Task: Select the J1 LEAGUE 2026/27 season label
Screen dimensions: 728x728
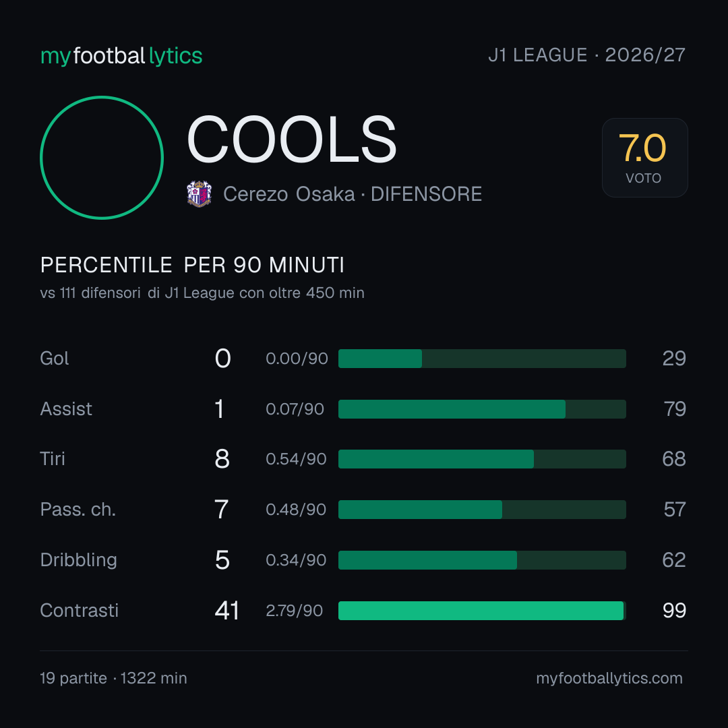Action: point(586,55)
